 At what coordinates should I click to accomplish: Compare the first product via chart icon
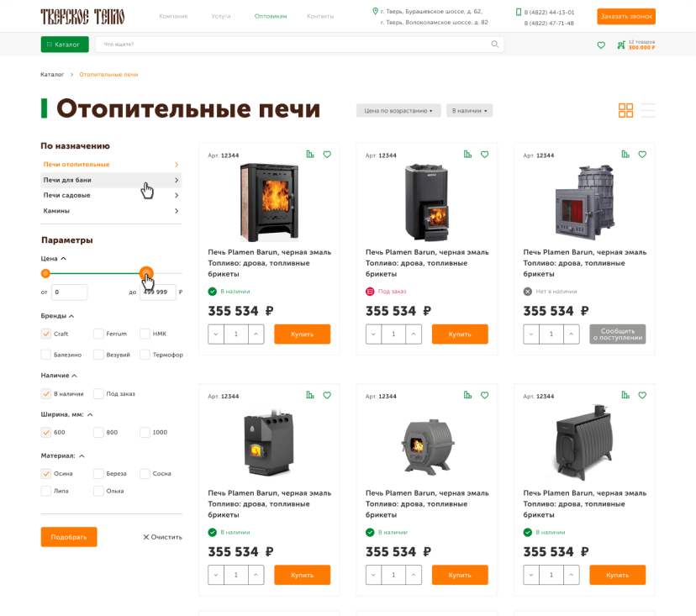[310, 154]
